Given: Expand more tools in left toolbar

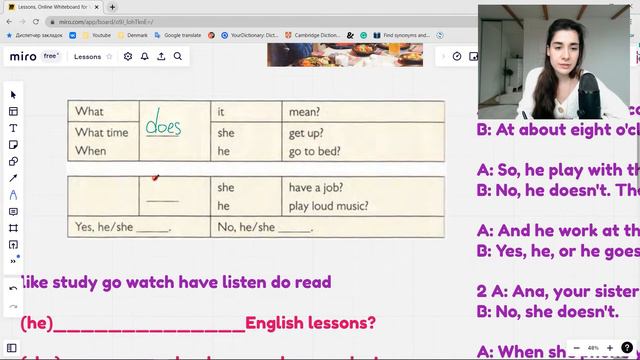Looking at the screenshot, I should coord(13,261).
